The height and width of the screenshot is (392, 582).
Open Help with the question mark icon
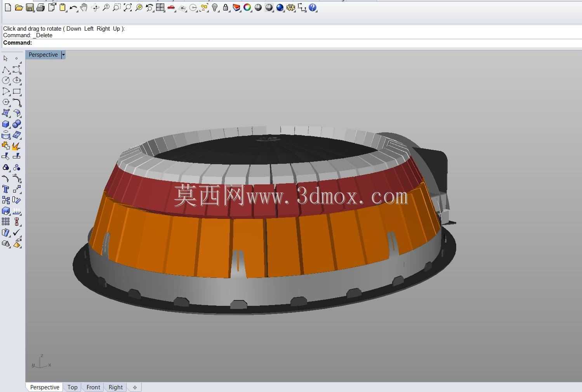313,7
